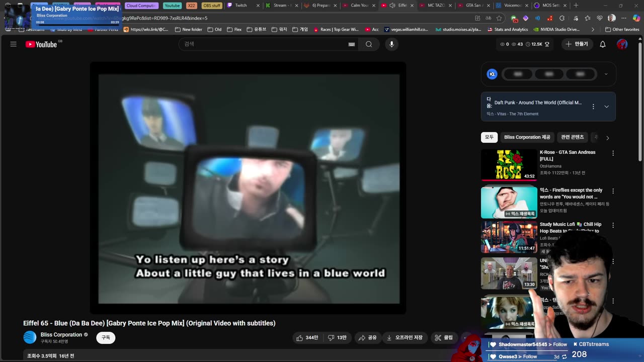Screen dimensions: 644x362
Task: Open Study Music Lofi thumbnail
Action: coord(509,237)
